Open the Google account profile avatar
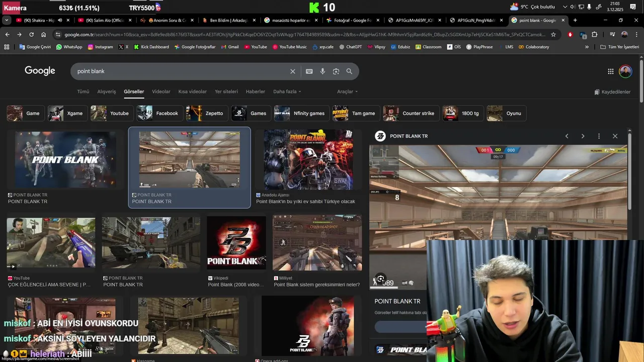 click(625, 71)
